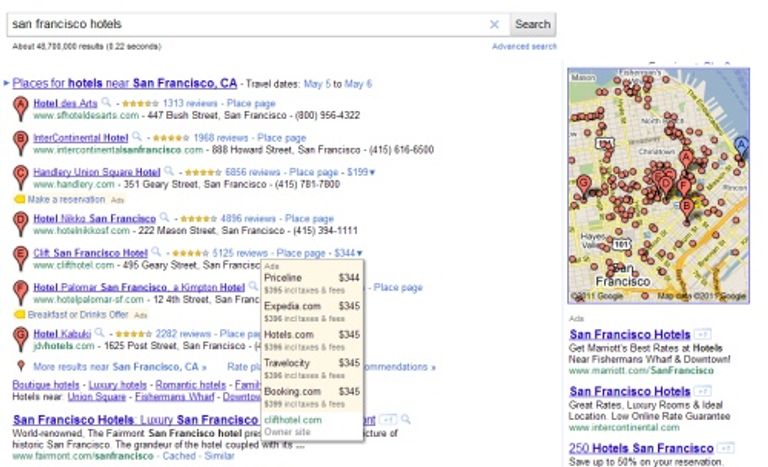Open Advanced search

pyautogui.click(x=524, y=47)
